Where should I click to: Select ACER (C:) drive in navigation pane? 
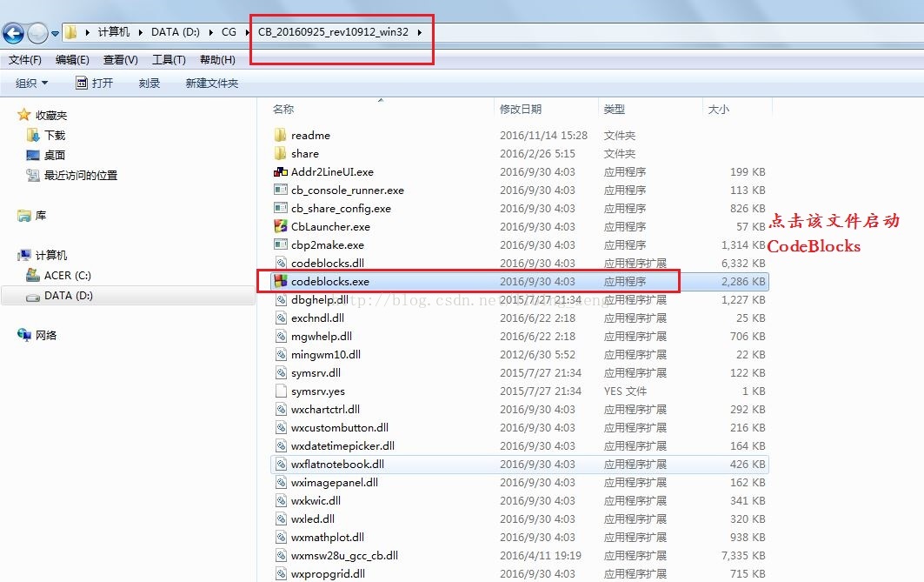[x=67, y=276]
